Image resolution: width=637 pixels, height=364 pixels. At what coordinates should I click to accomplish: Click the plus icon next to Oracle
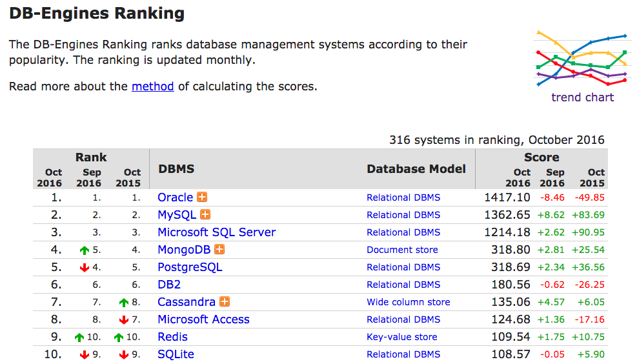(202, 197)
